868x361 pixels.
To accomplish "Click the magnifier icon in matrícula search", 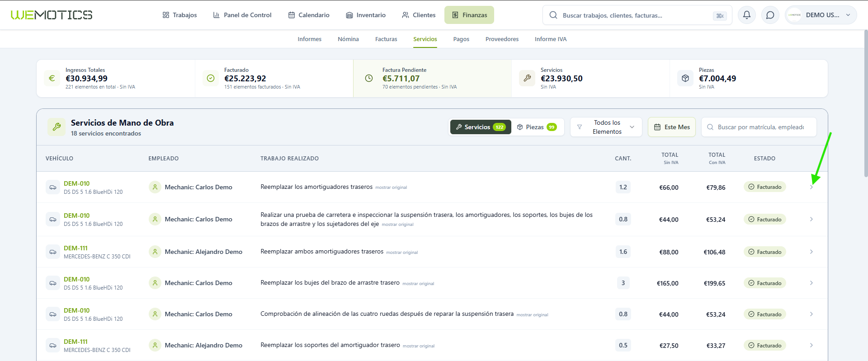I will tap(710, 127).
